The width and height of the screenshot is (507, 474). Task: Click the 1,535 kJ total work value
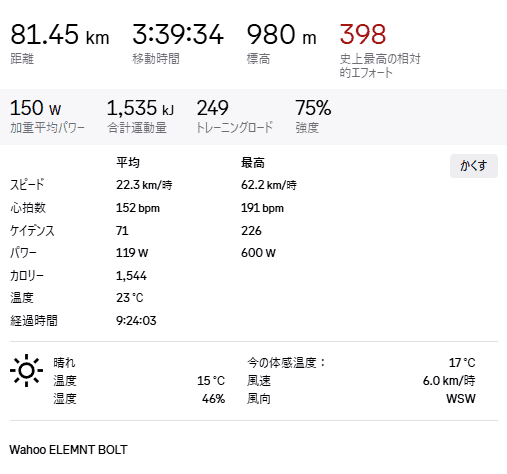pos(140,108)
